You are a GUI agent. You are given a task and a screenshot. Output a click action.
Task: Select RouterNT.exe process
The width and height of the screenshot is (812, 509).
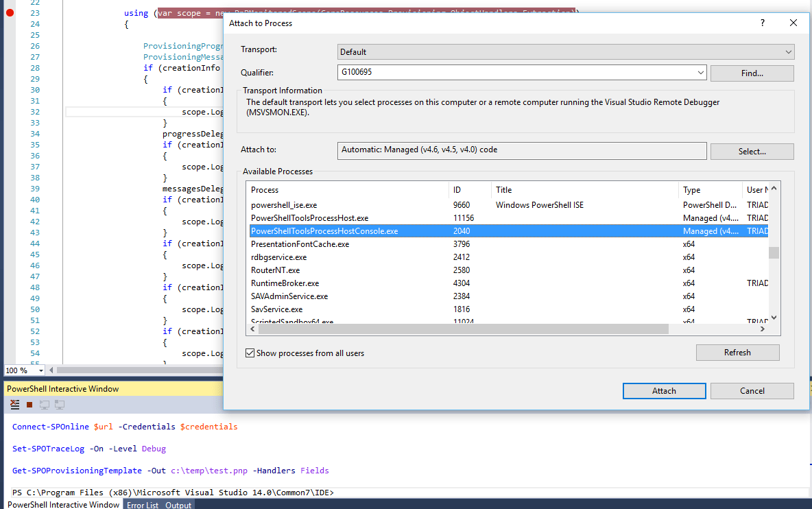click(x=509, y=270)
